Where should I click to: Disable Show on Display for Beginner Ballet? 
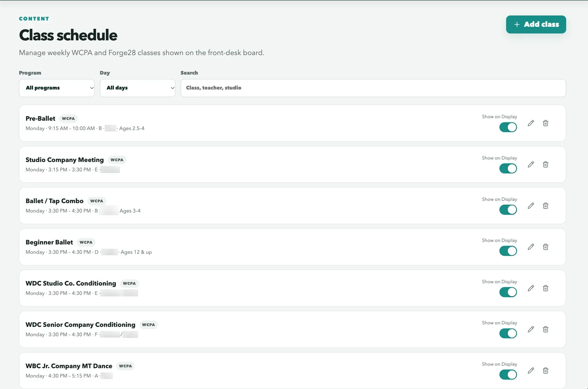[508, 251]
